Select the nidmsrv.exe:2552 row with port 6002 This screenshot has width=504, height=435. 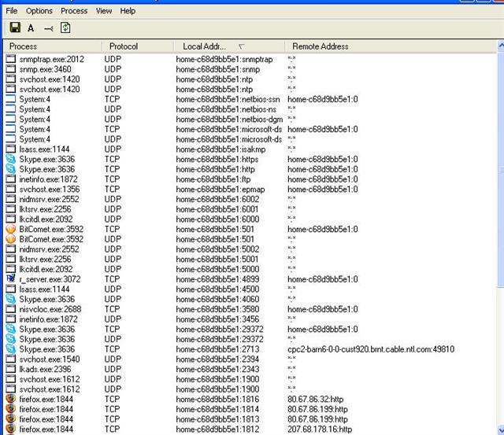point(250,199)
